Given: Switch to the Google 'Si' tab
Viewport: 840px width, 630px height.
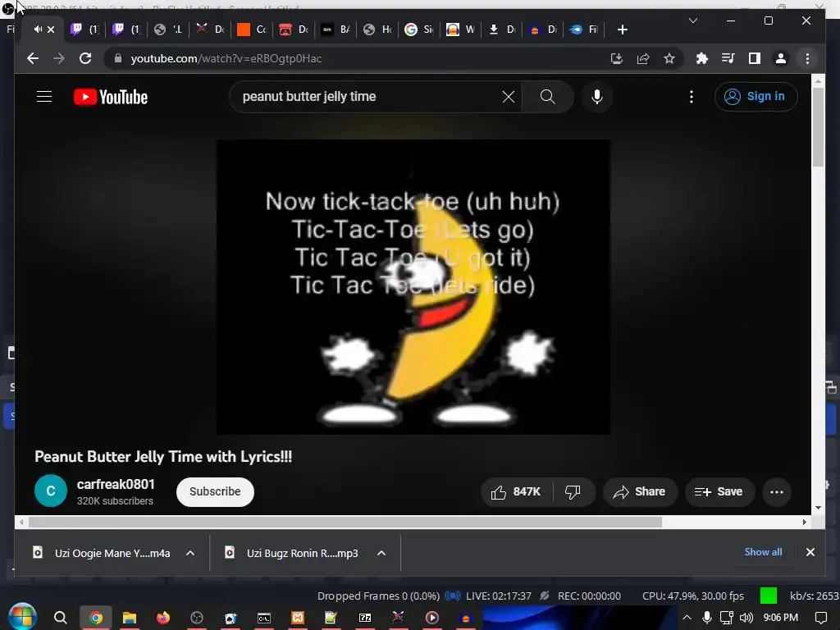Looking at the screenshot, I should 419,30.
